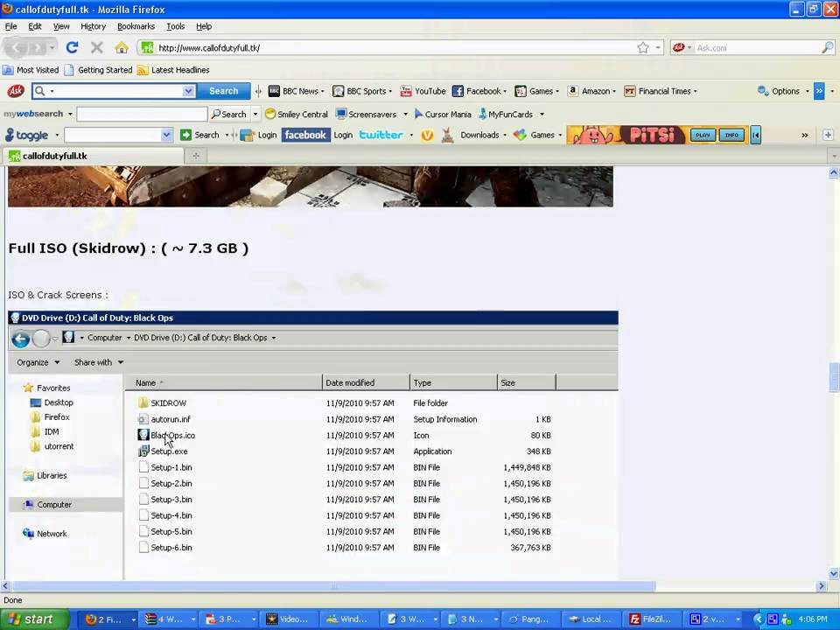Image resolution: width=840 pixels, height=630 pixels.
Task: Expand the toggle search box dropdown
Action: click(166, 135)
